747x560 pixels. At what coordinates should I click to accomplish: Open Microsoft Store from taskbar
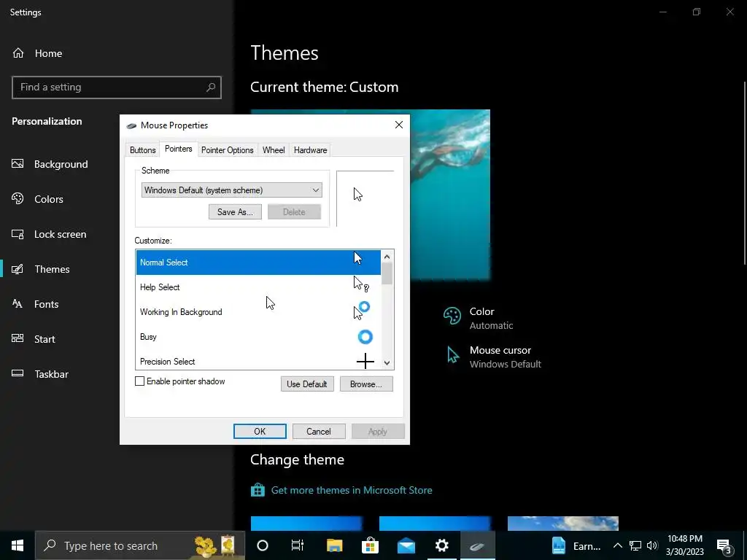tap(370, 545)
